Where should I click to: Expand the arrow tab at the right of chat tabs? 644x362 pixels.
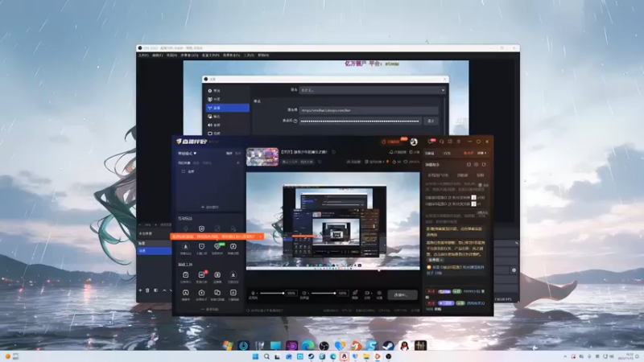(x=482, y=153)
